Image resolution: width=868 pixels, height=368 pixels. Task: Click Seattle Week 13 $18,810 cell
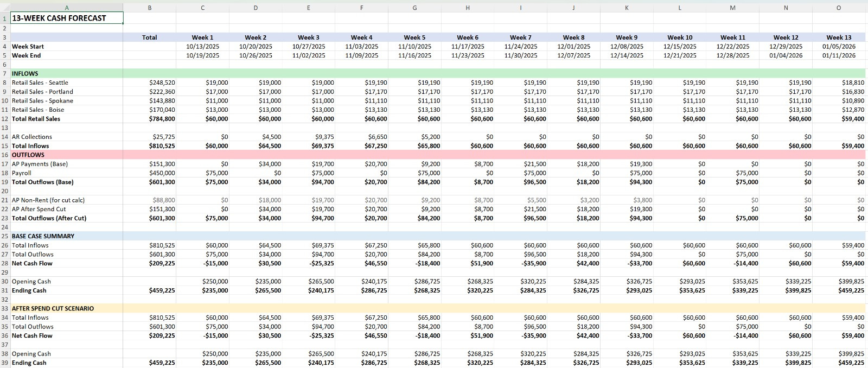pos(839,83)
